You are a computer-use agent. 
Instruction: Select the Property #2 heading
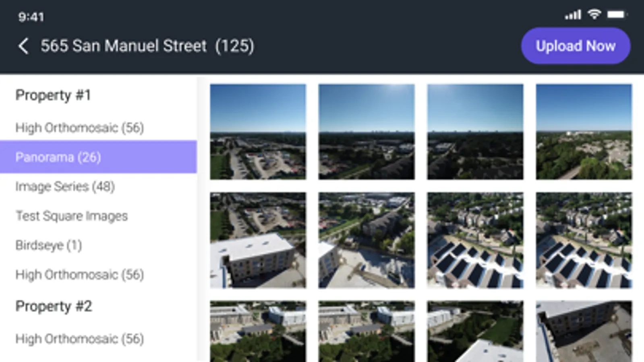click(54, 306)
